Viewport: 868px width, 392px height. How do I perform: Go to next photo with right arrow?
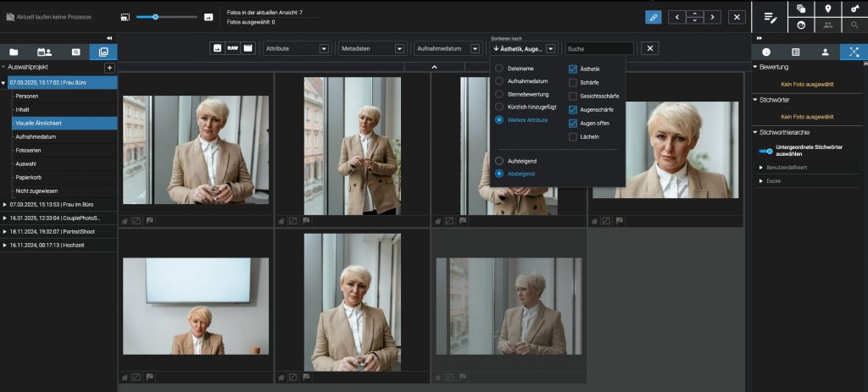(712, 17)
